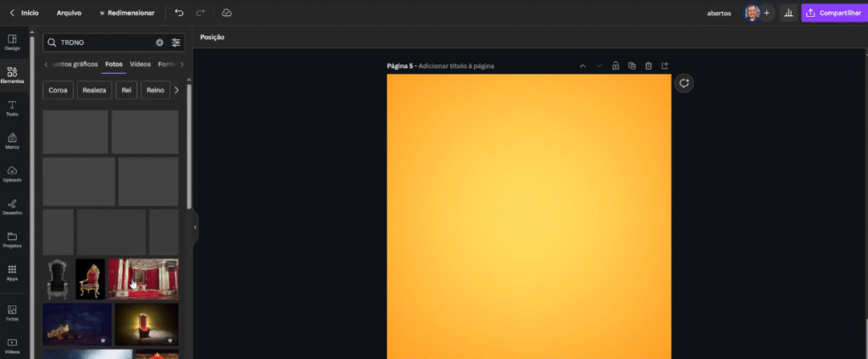The width and height of the screenshot is (868, 359).
Task: Duplicate page 5 with the copy icon
Action: coord(632,65)
